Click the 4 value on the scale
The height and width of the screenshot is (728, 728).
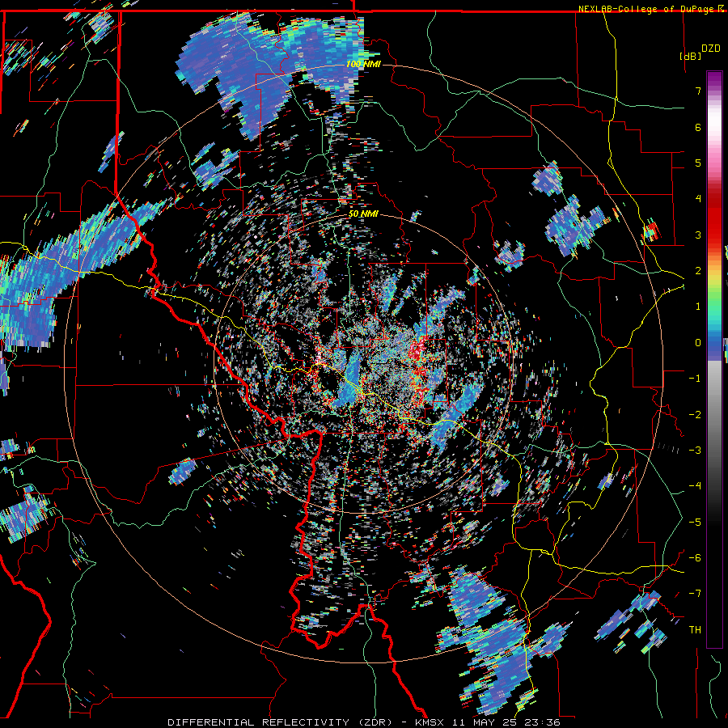pos(698,199)
